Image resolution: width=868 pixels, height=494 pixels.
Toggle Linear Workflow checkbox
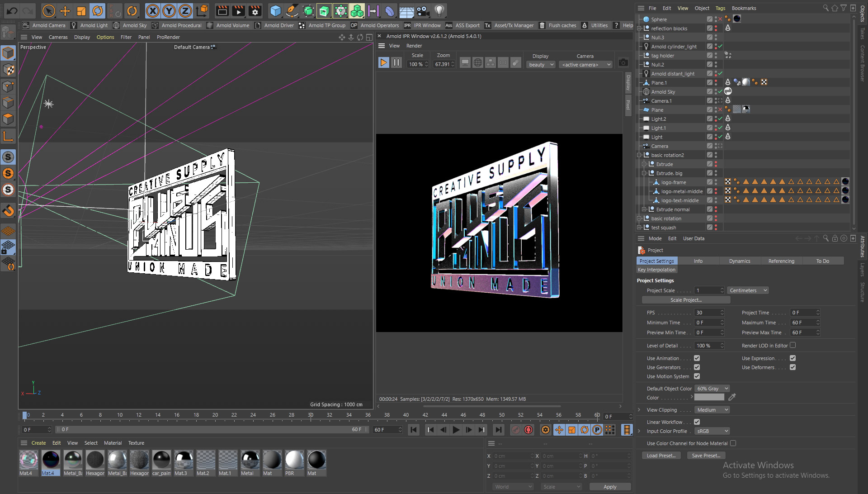697,422
